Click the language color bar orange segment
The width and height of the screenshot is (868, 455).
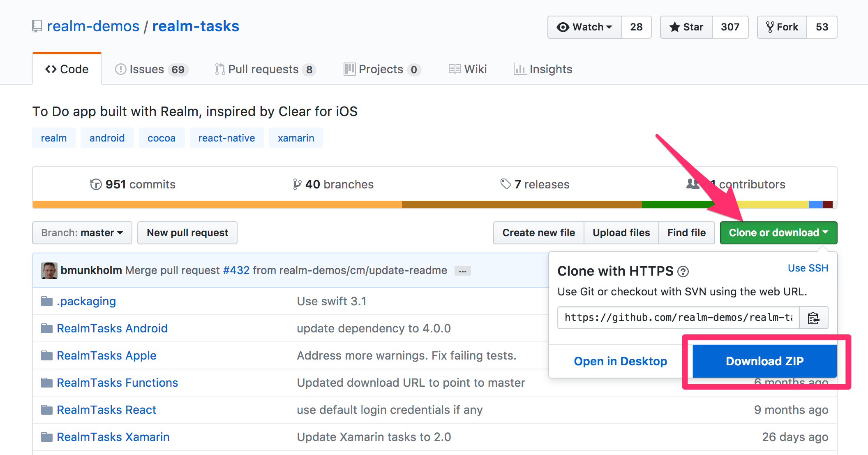(217, 204)
